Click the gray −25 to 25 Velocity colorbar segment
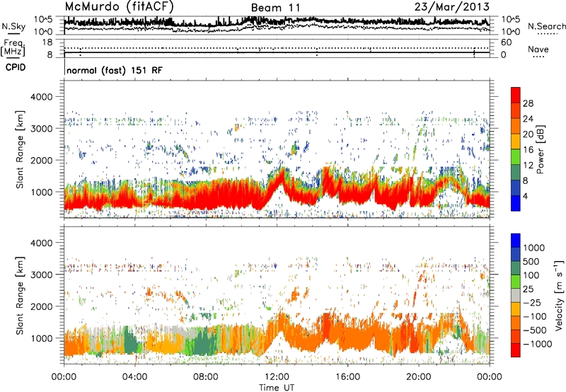The height and width of the screenshot is (392, 566). click(x=516, y=296)
